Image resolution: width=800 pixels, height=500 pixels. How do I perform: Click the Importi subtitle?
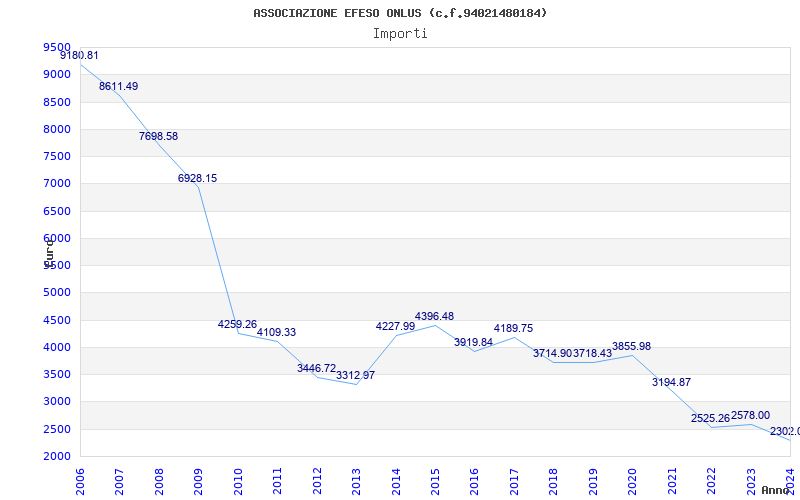400,34
